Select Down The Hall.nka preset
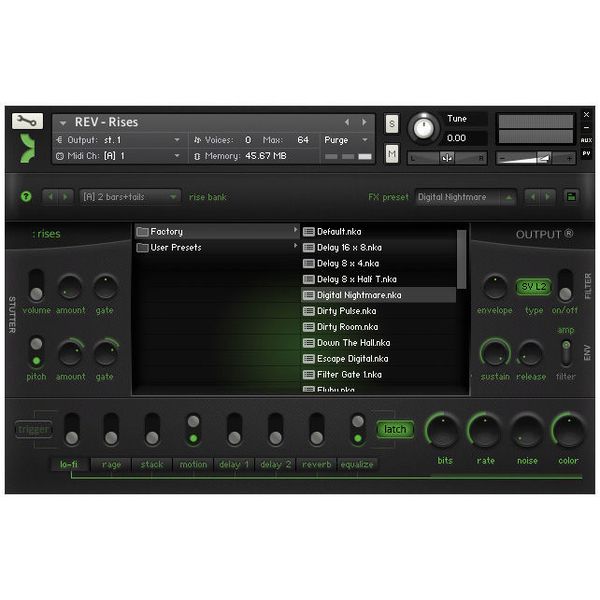Viewport: 600px width, 600px height. pos(379,343)
